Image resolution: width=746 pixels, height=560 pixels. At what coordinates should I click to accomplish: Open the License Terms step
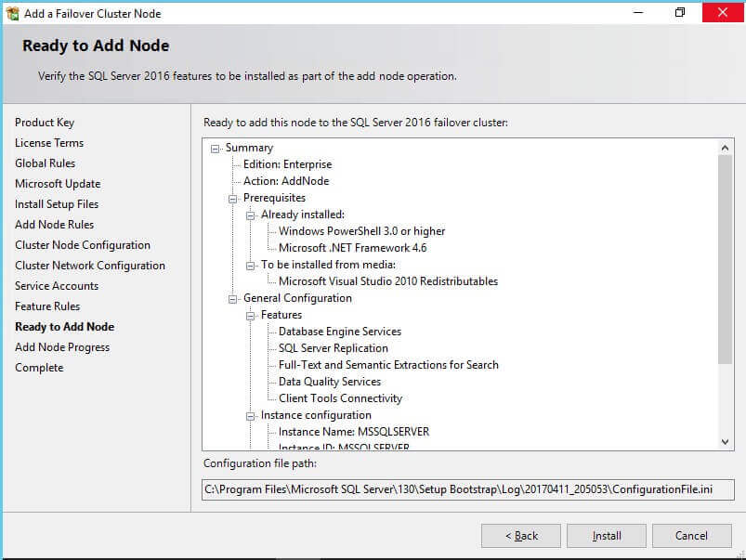49,143
